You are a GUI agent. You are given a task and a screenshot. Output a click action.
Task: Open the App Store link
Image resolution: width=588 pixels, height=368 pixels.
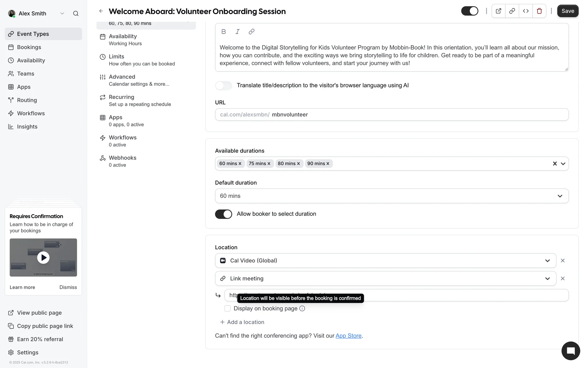point(349,336)
